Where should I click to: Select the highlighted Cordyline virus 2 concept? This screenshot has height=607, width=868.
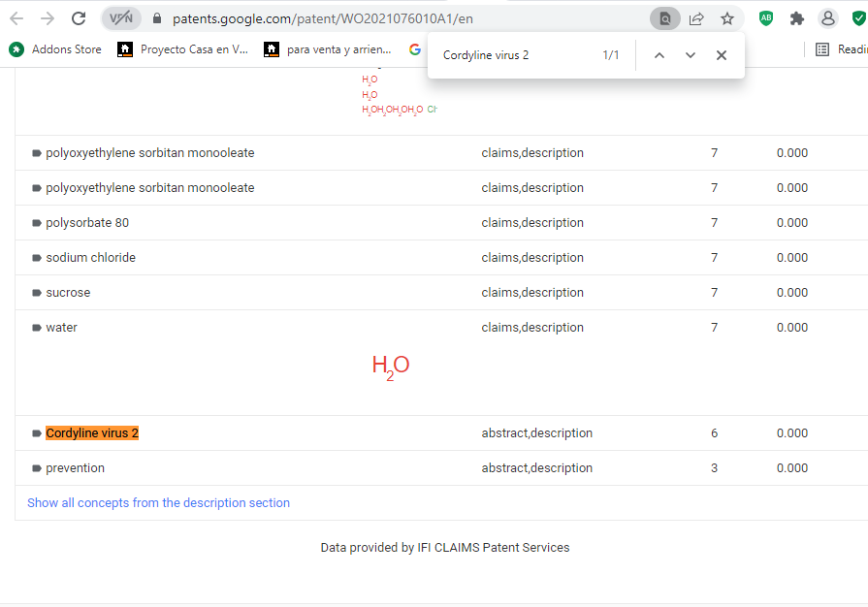coord(92,433)
